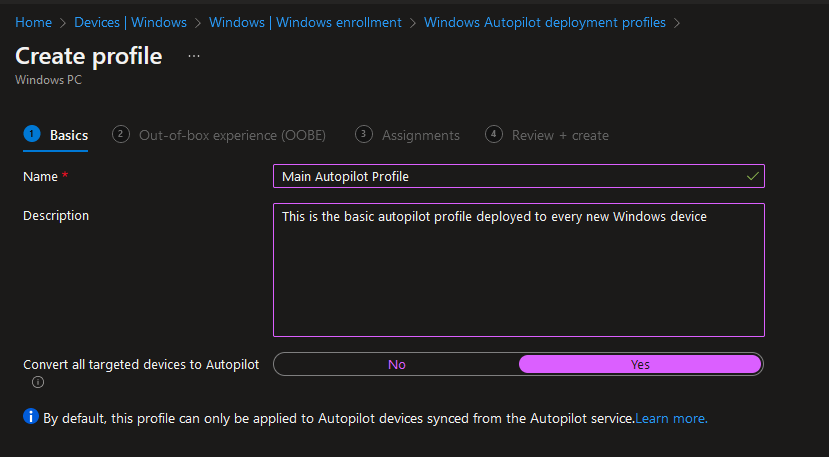Click the step 2 circle icon
The height and width of the screenshot is (457, 829).
pyautogui.click(x=121, y=134)
